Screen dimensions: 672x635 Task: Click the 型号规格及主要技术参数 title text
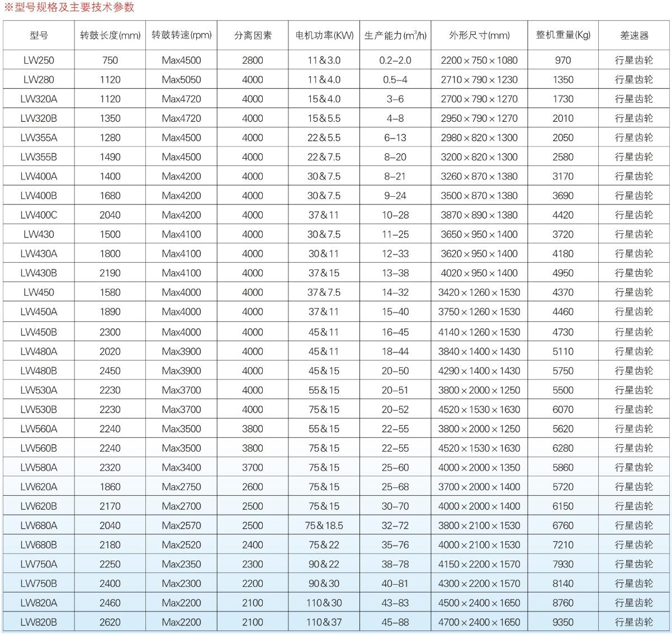[74, 7]
